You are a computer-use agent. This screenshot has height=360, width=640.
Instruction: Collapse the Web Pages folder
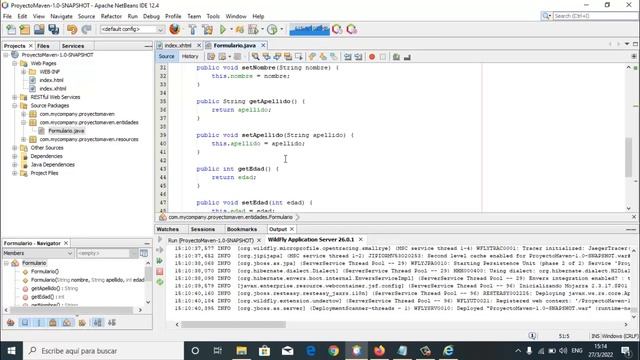(15, 63)
